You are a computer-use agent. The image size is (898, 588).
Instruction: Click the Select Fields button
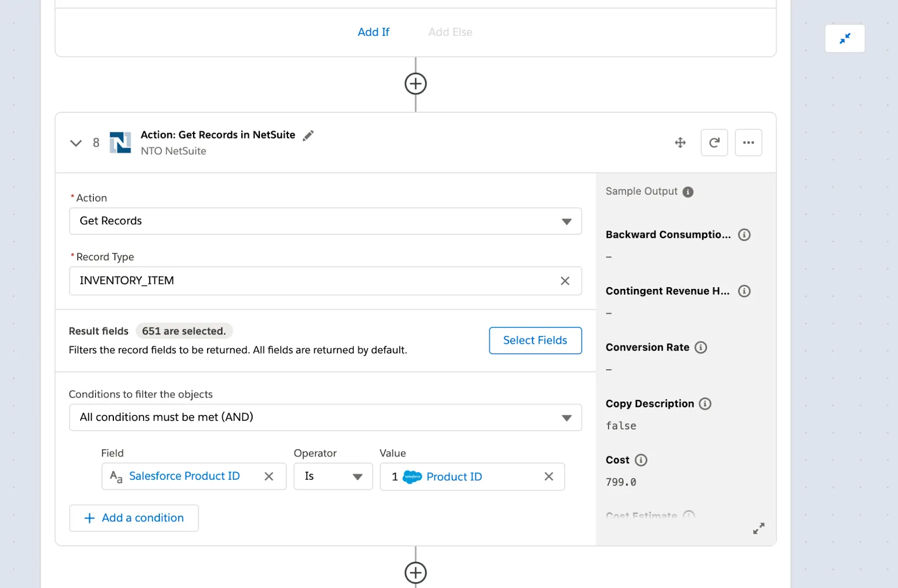point(534,340)
